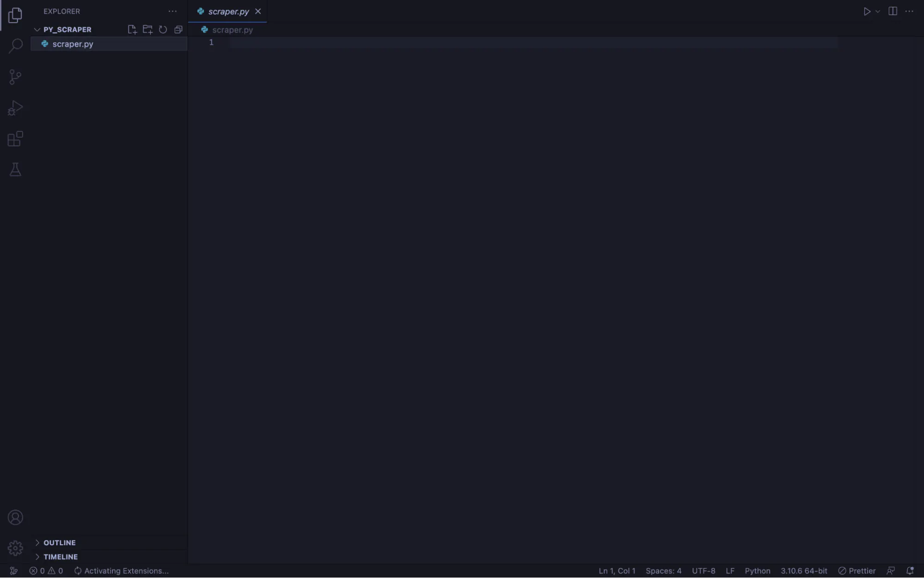Screen dimensions: 924x578
Task: Split the editor to the right
Action: tap(892, 11)
